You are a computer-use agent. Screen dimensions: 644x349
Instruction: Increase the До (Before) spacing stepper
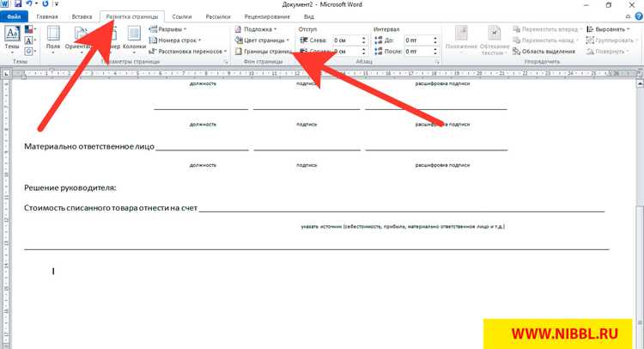[435, 38]
